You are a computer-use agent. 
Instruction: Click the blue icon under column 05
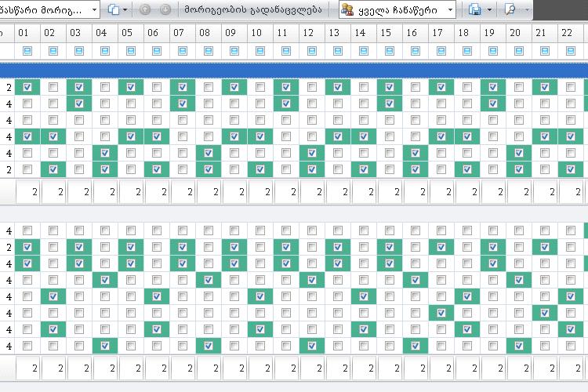131,51
